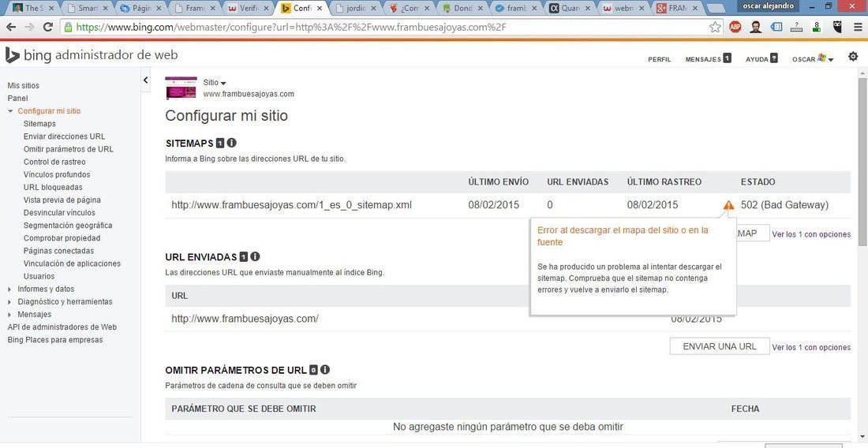The image size is (868, 448).
Task: Open the Adblock Plus extension icon
Action: [735, 27]
